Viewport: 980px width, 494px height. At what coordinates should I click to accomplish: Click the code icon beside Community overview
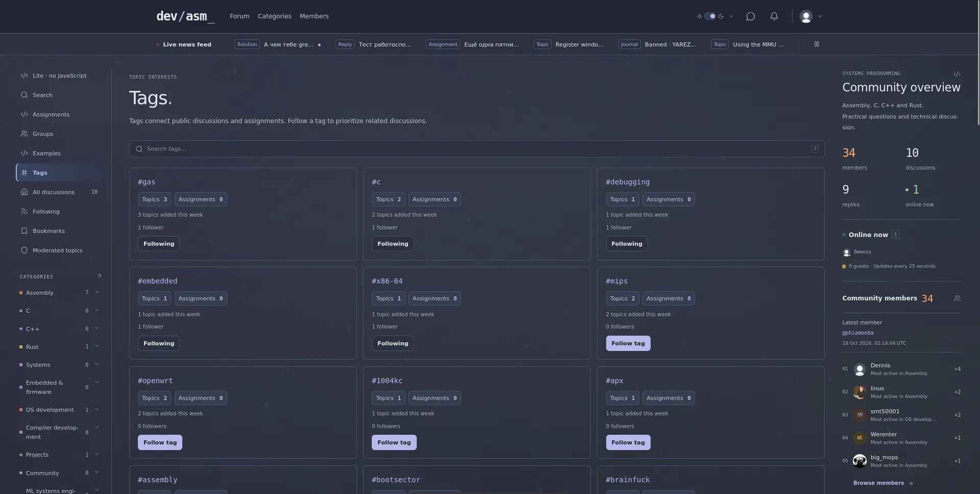coord(957,74)
